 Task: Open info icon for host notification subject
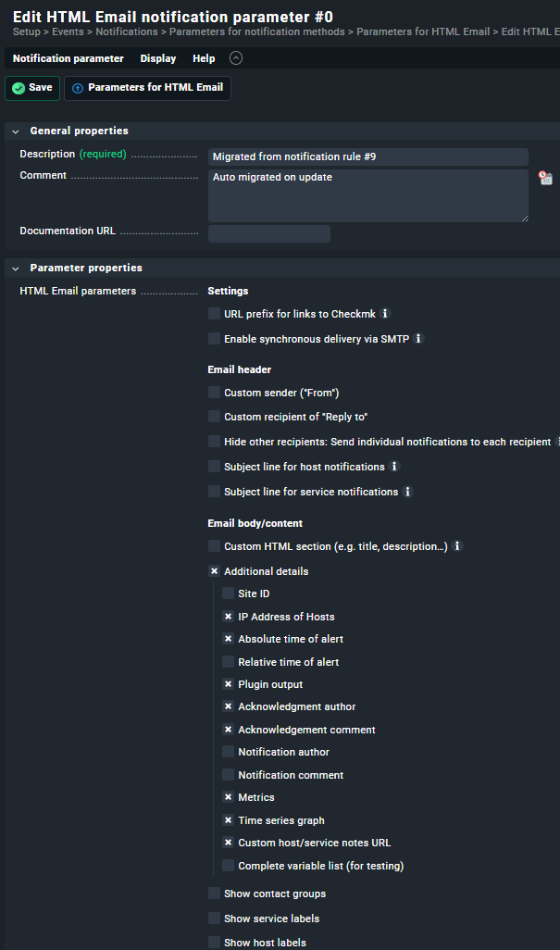394,467
